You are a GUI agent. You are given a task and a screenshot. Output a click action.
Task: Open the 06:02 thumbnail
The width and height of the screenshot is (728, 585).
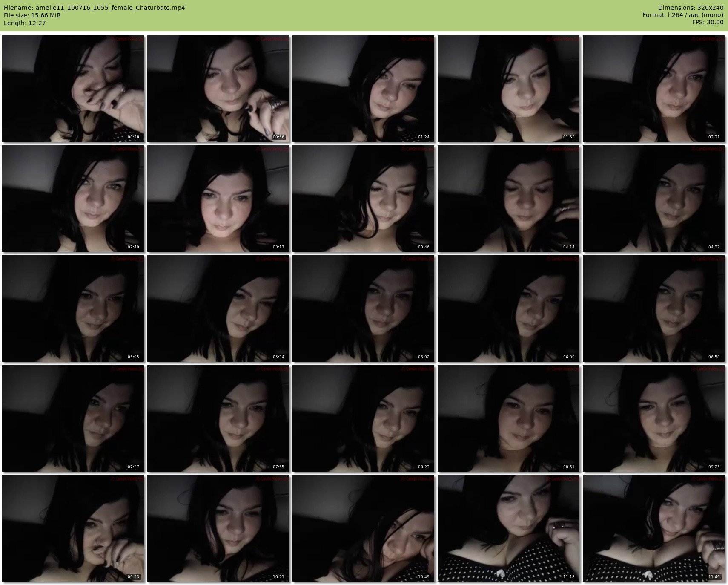tap(364, 308)
